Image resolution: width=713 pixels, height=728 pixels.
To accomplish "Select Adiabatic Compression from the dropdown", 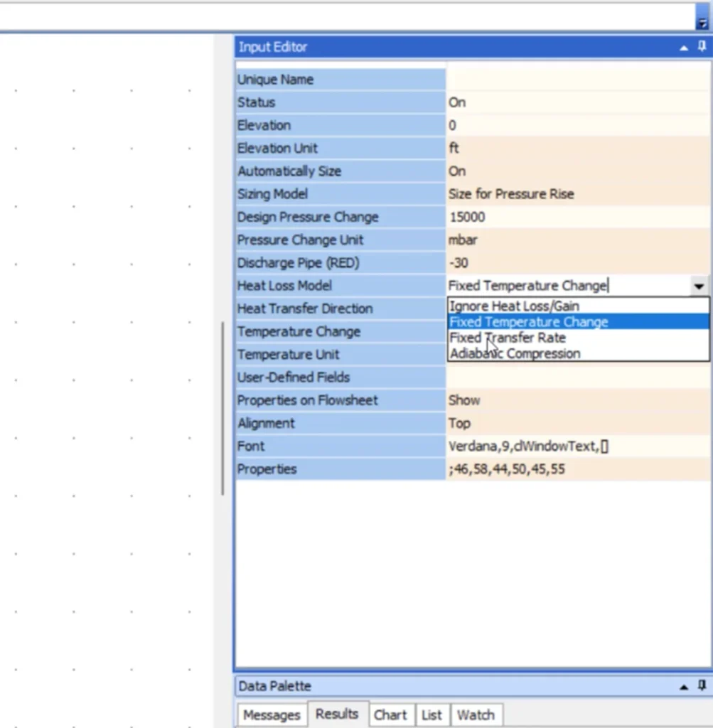I will pos(514,353).
